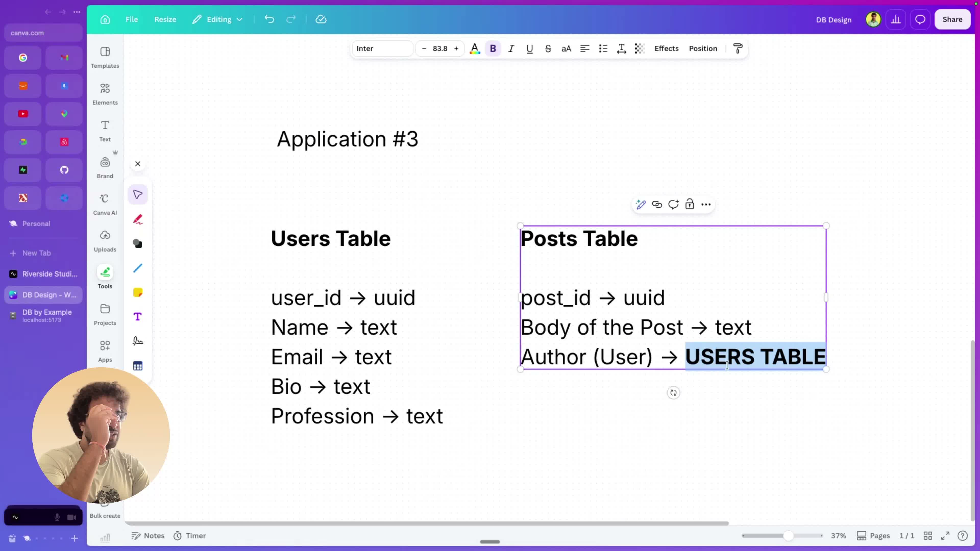Toggle Bold formatting
Screen dimensions: 980x551
click(x=493, y=48)
